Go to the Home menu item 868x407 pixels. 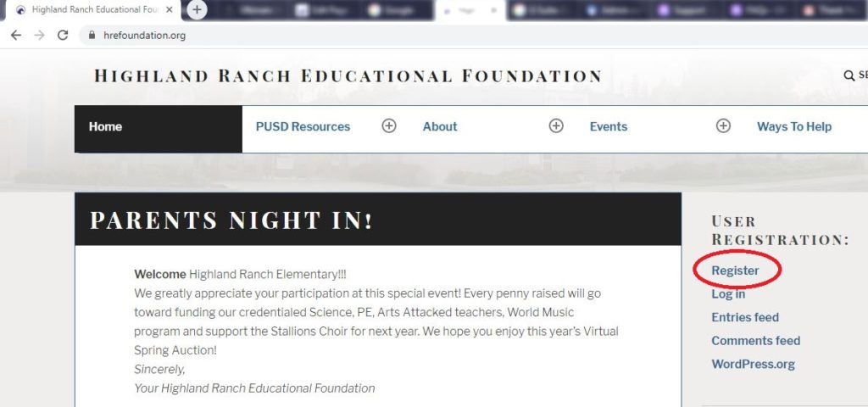(x=106, y=127)
